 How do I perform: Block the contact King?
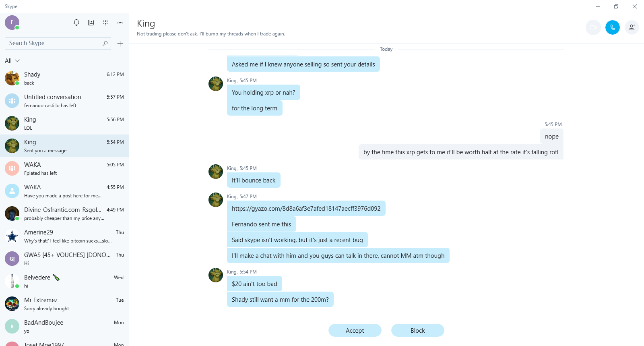coord(417,330)
